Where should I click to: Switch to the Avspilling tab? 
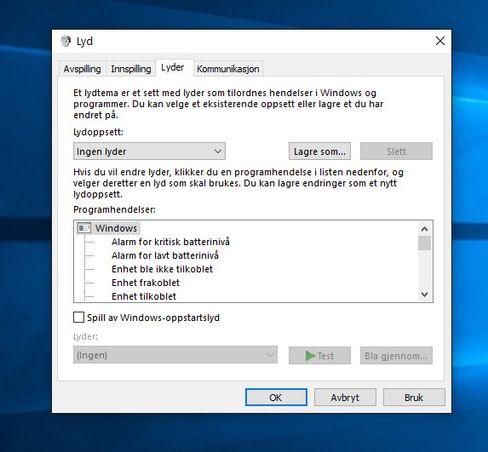[x=82, y=69]
